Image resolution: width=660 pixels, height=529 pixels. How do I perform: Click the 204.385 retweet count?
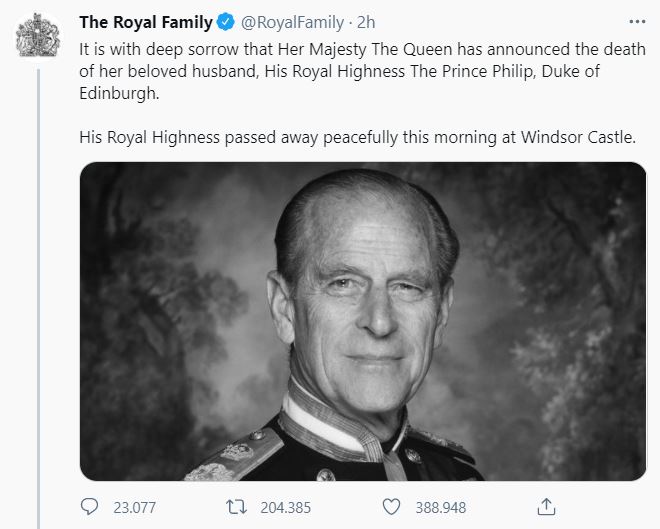coord(286,507)
